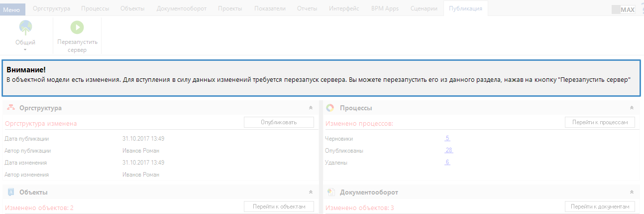
Task: Click the Перезапустить сервер play icon
Action: click(77, 27)
